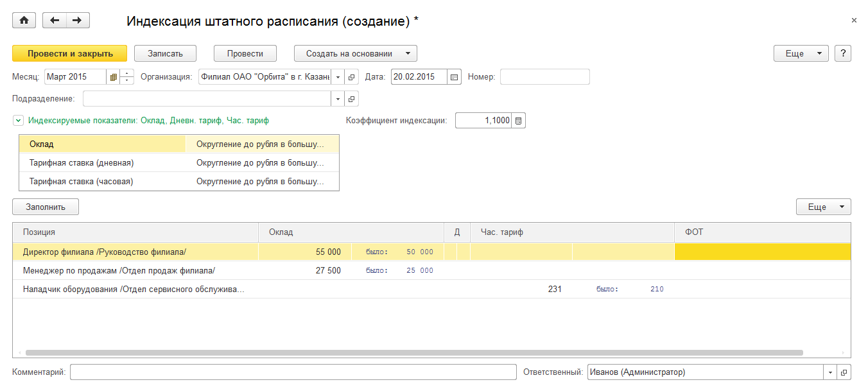Expand the Организация dropdown list

(x=338, y=77)
